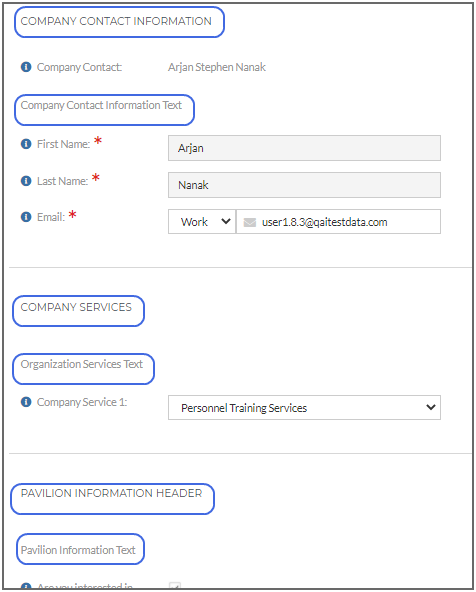Click info icon next to Email label
Screen dimensions: 476x592
[x=26, y=217]
